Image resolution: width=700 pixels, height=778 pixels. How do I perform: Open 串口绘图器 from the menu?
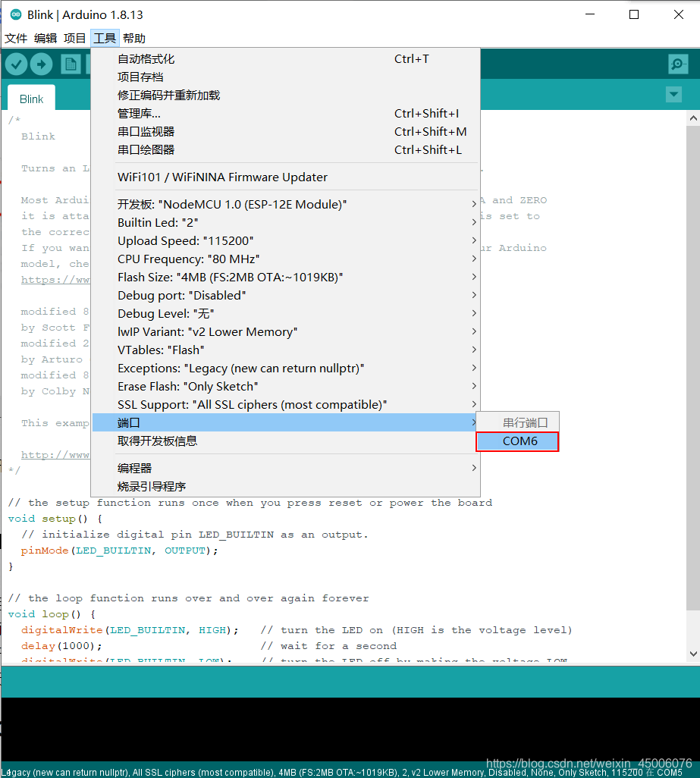(x=285, y=150)
